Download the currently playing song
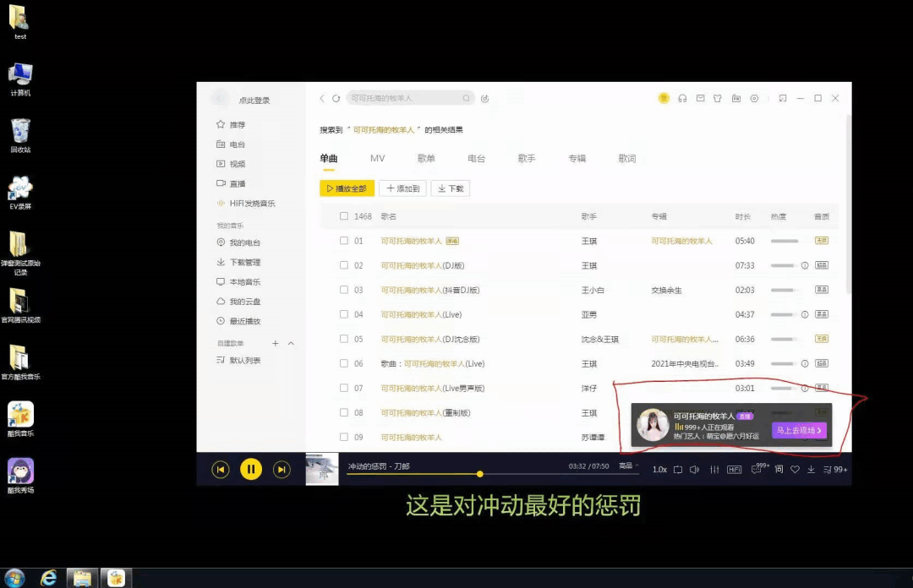The height and width of the screenshot is (588, 913). point(812,469)
